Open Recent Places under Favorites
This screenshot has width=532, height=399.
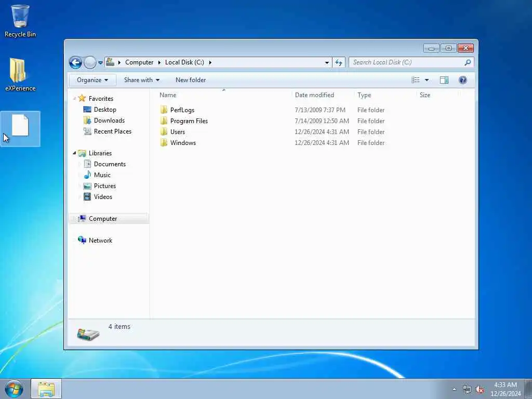tap(112, 131)
